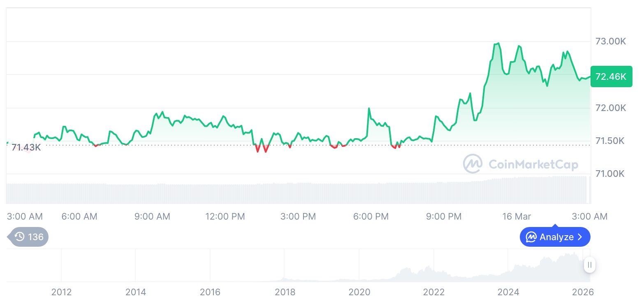Click the 73.00K price axis label

pos(611,42)
